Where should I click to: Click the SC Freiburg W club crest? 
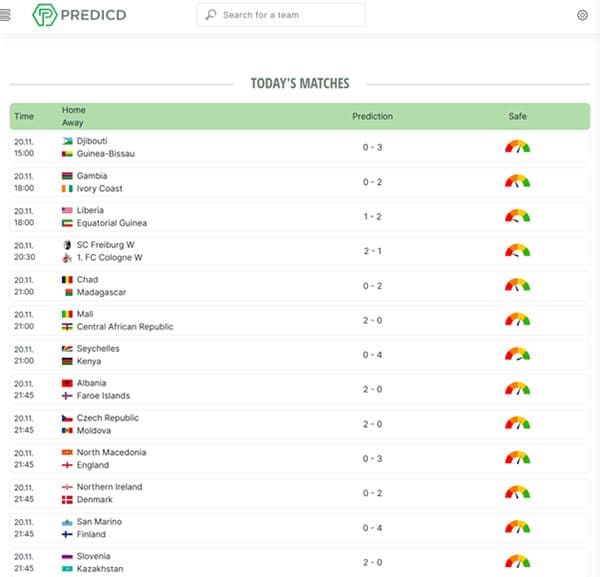[x=67, y=245]
